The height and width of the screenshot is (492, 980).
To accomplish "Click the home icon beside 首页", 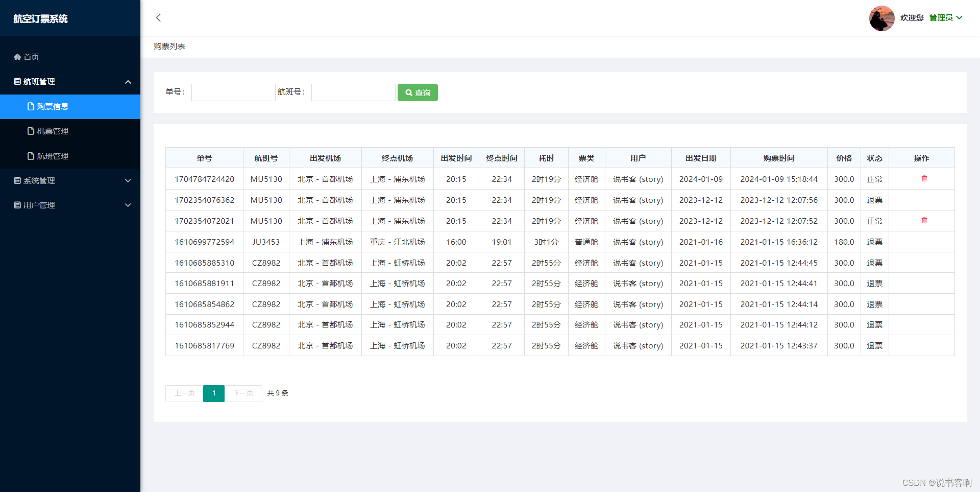I will [17, 57].
